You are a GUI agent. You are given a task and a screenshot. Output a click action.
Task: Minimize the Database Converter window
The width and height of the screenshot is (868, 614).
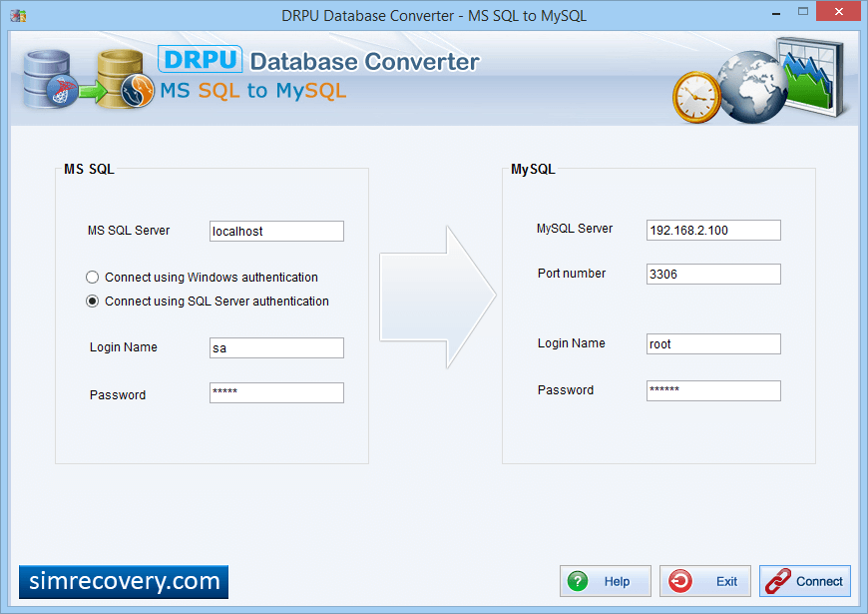pyautogui.click(x=776, y=12)
